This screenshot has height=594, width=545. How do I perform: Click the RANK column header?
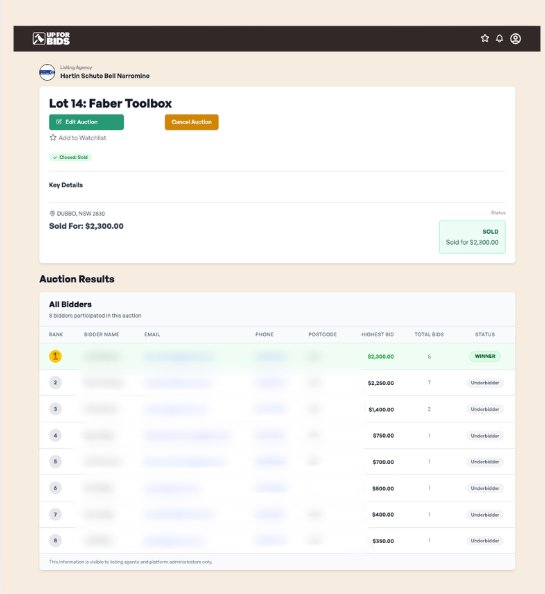[x=56, y=335]
